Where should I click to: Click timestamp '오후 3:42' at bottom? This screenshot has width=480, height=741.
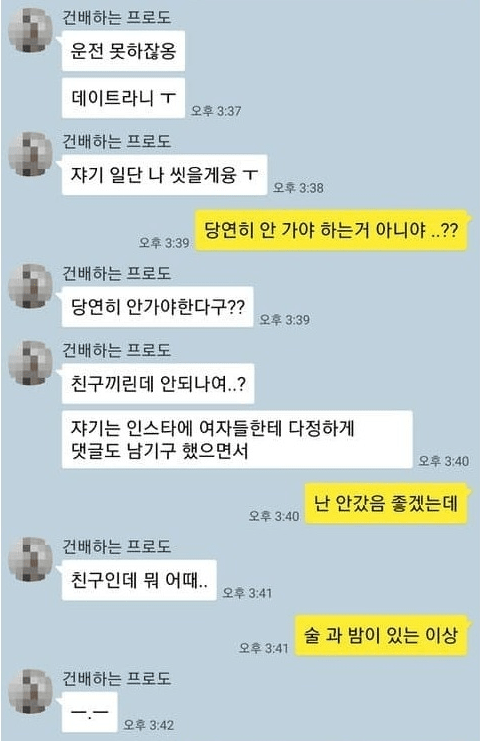[149, 725]
